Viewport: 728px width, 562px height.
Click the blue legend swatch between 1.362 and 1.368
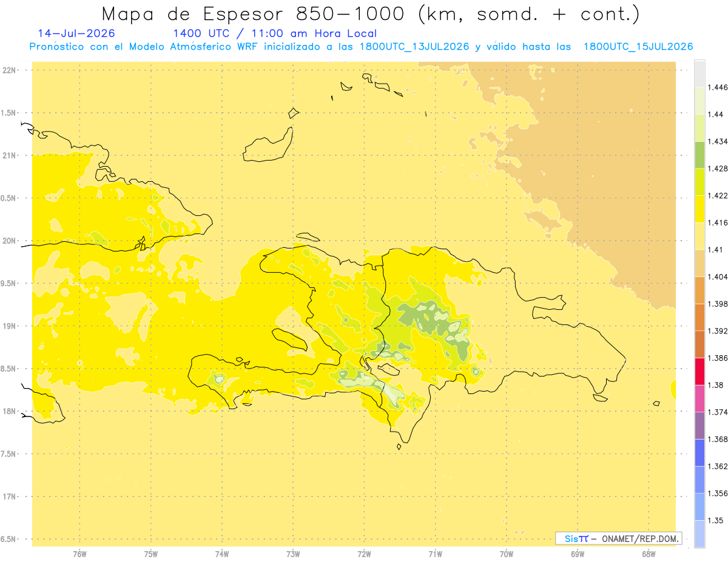[x=699, y=452]
